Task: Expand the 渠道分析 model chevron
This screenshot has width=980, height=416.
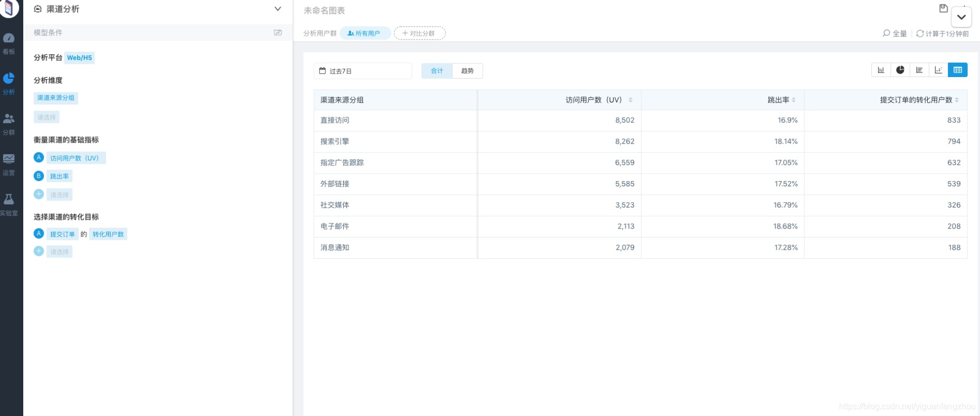Action: (278, 9)
